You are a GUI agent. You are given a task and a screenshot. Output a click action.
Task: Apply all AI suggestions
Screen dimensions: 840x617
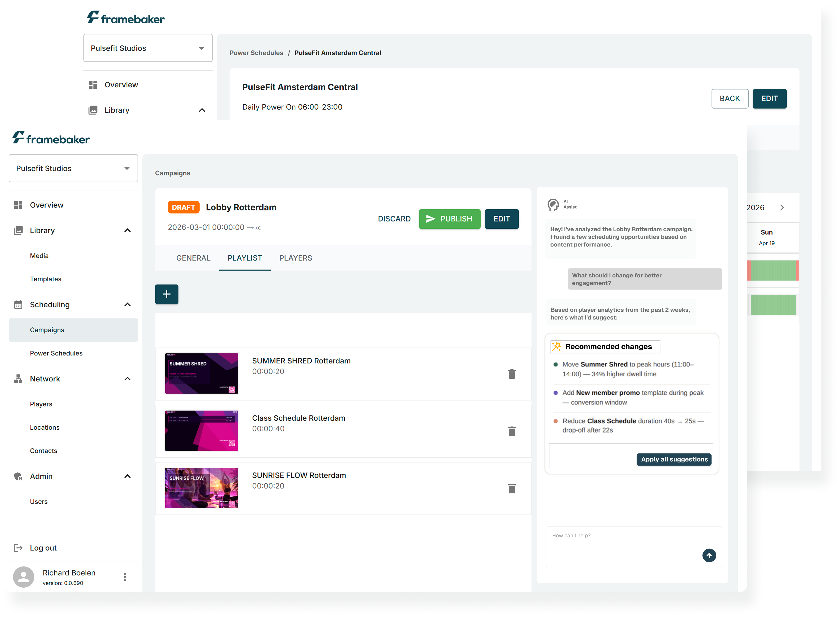pyautogui.click(x=674, y=459)
